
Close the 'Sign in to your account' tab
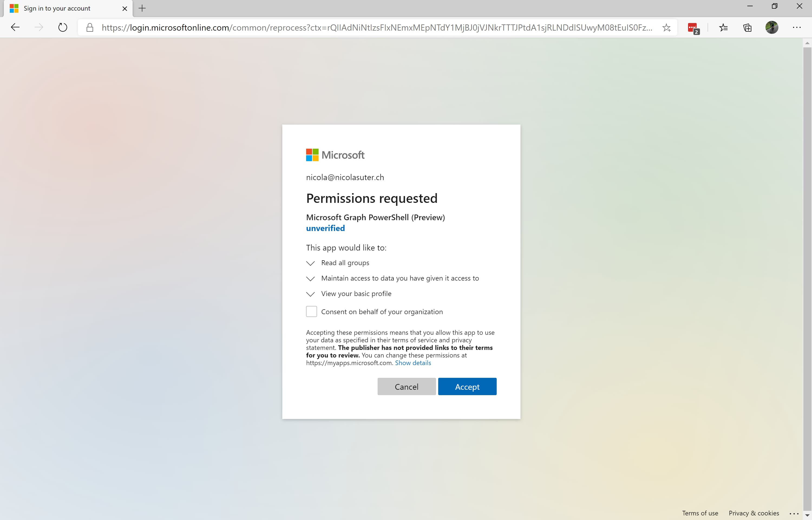(x=125, y=8)
